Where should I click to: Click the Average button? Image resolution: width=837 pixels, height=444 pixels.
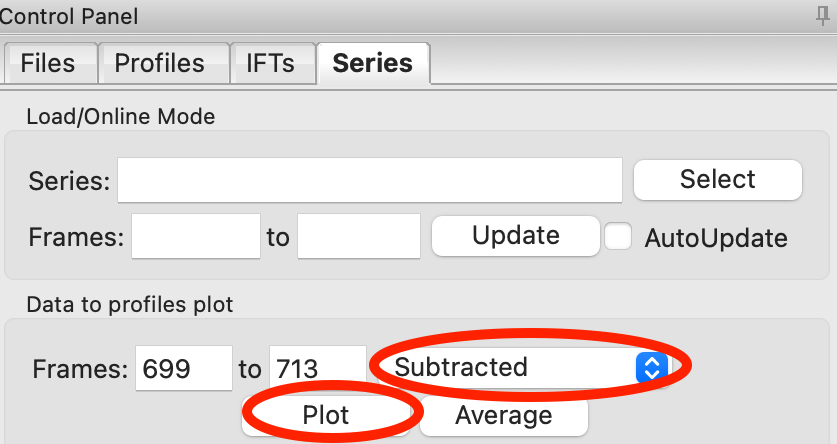click(x=503, y=414)
